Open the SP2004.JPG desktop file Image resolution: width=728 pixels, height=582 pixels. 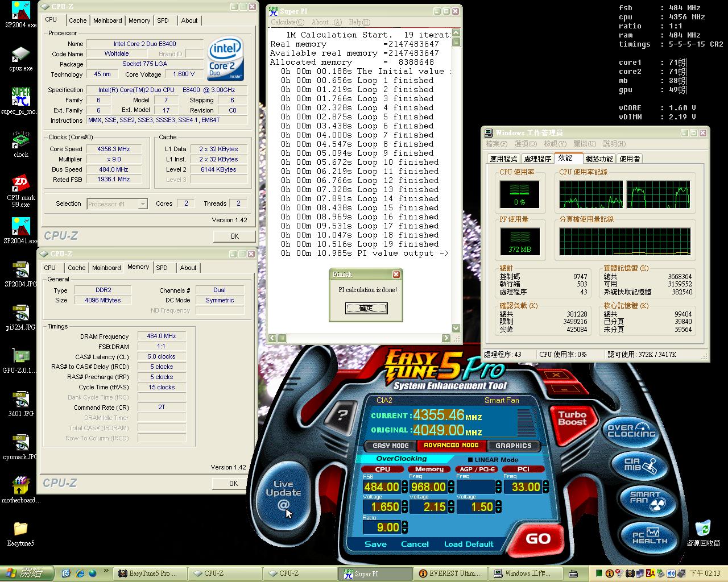click(20, 274)
